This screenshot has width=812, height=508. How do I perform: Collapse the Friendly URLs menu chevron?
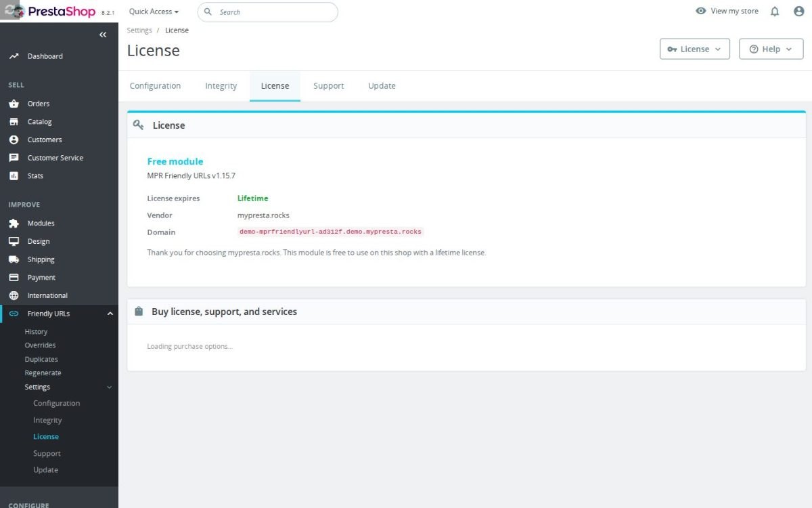(x=110, y=314)
